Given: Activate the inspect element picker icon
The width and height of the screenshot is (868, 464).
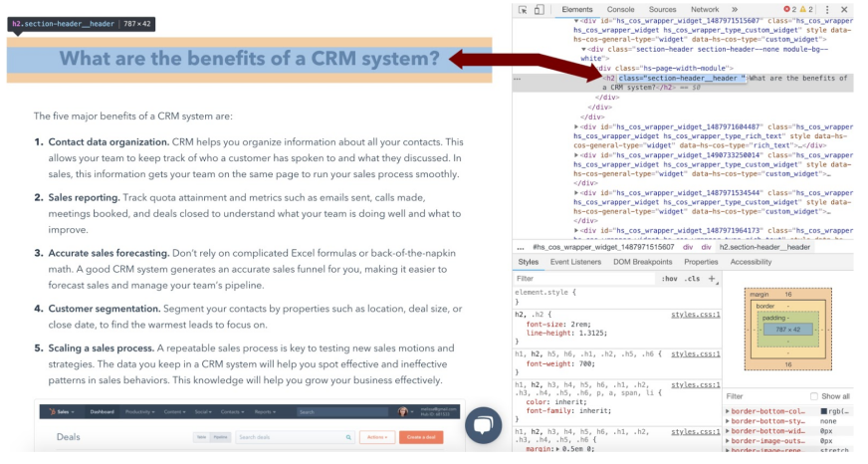Looking at the screenshot, I should coord(523,9).
